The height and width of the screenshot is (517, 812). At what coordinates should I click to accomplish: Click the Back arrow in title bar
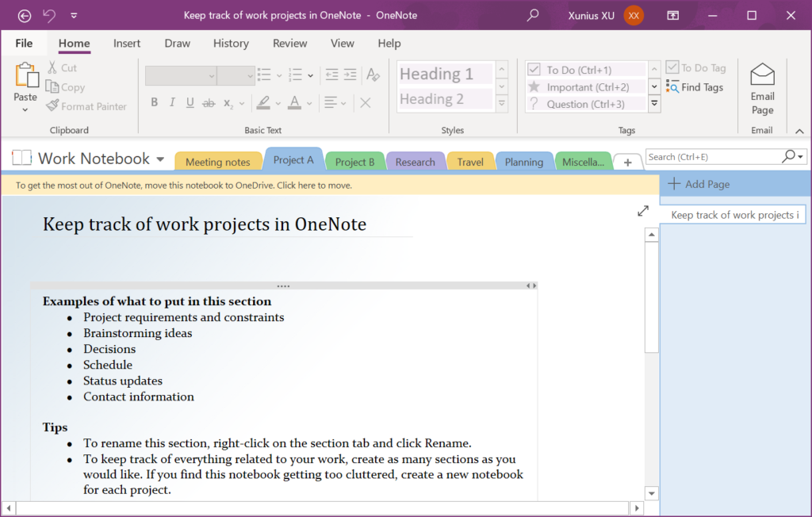tap(25, 16)
